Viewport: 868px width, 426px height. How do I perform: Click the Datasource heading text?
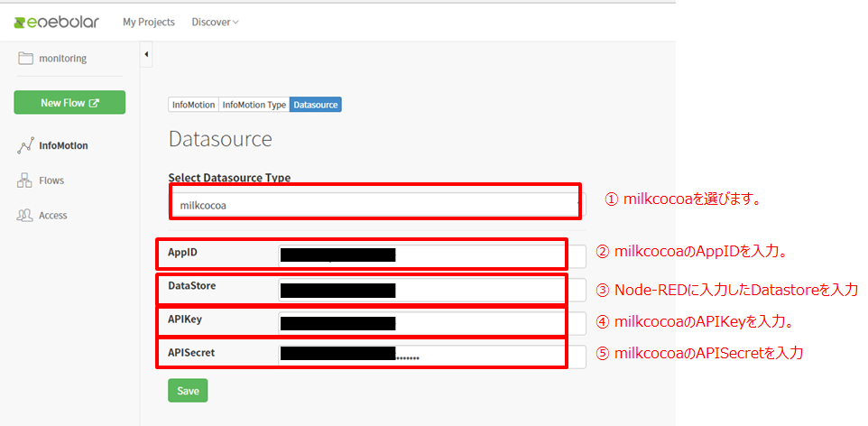tap(220, 139)
